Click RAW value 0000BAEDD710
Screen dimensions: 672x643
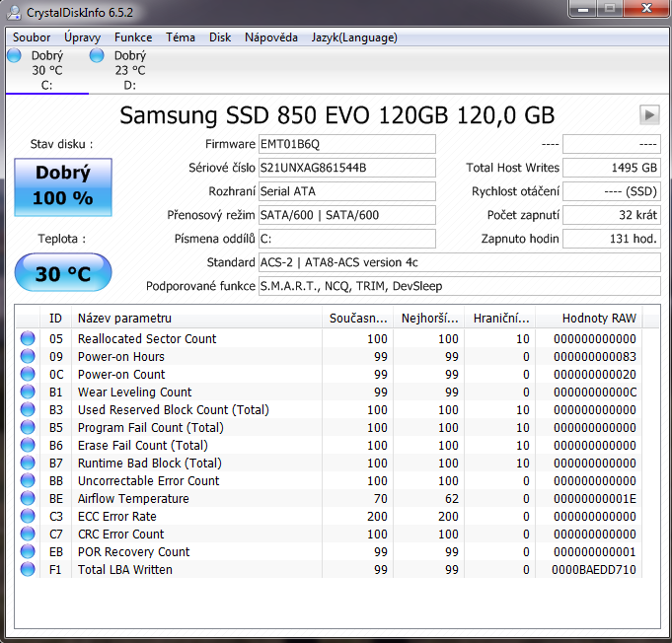(594, 570)
